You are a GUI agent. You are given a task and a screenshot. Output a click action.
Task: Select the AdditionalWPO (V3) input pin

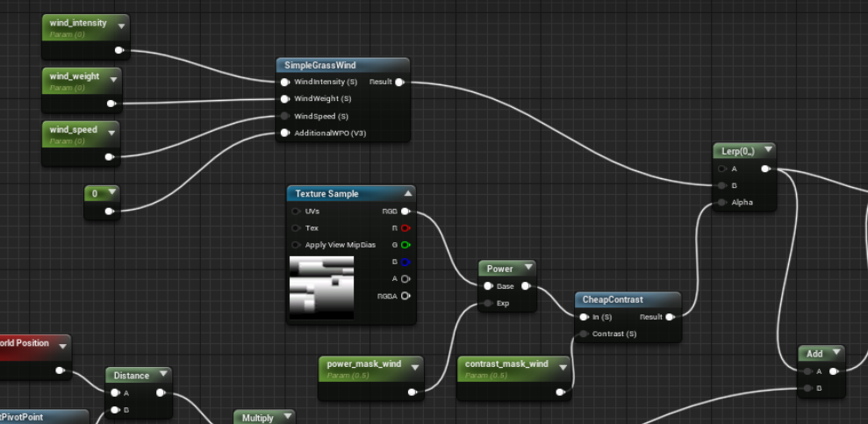285,133
